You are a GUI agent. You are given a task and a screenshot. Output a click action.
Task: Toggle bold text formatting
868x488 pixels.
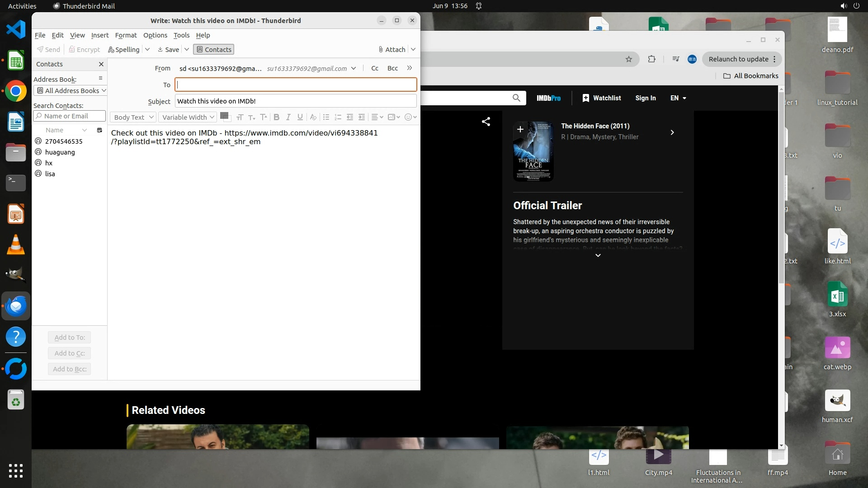[x=276, y=117]
